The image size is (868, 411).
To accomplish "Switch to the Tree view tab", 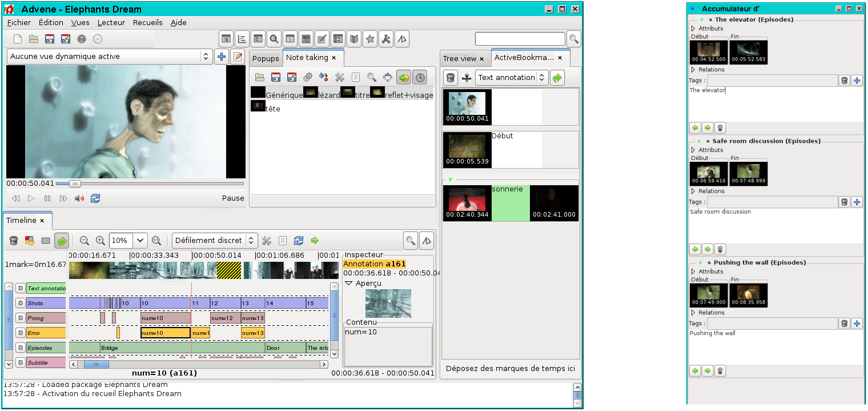I will (460, 58).
